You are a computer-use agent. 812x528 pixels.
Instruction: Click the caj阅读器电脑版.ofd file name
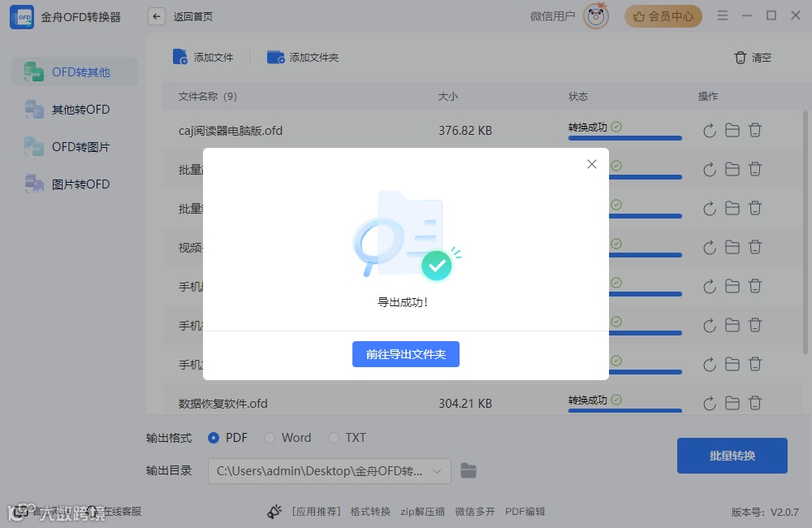231,131
